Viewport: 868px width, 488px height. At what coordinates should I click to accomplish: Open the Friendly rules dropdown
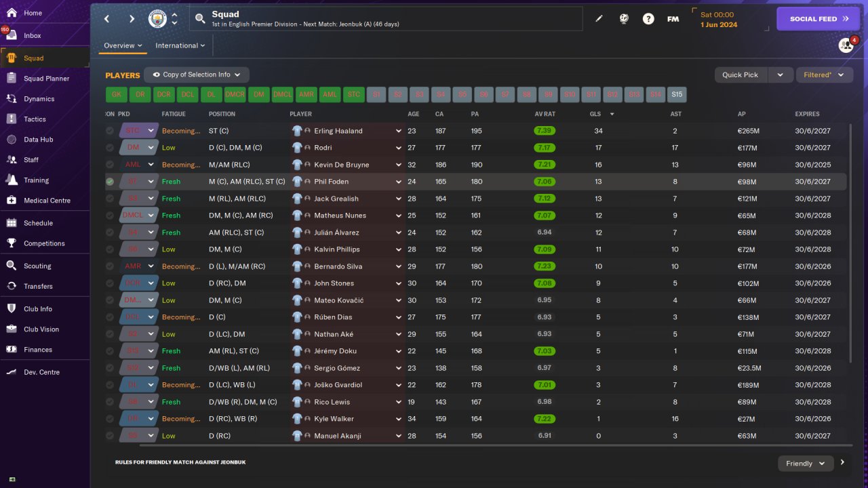[806, 464]
